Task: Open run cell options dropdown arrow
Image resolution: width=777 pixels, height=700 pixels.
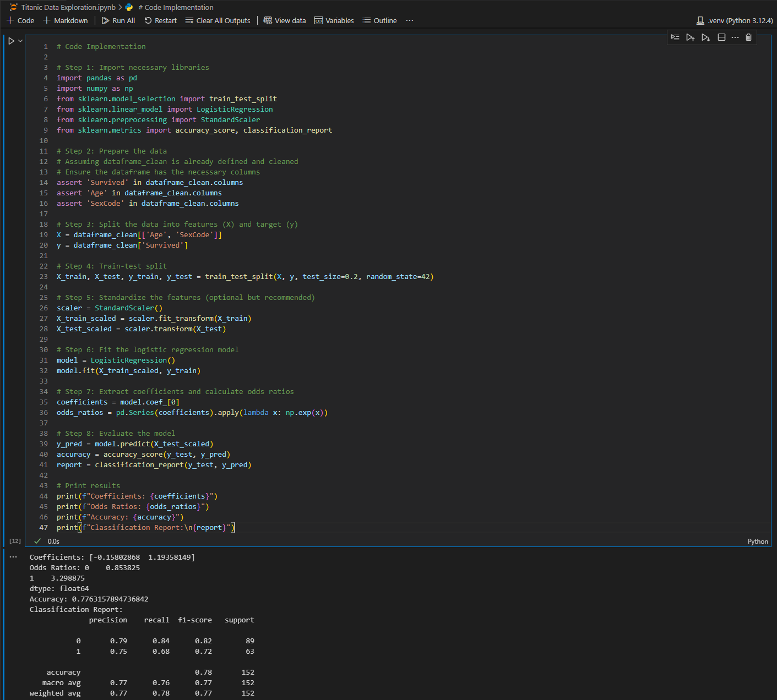Action: point(20,41)
